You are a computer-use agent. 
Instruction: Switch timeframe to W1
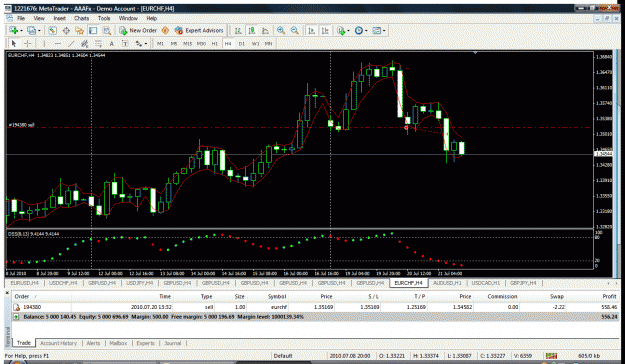pyautogui.click(x=255, y=43)
